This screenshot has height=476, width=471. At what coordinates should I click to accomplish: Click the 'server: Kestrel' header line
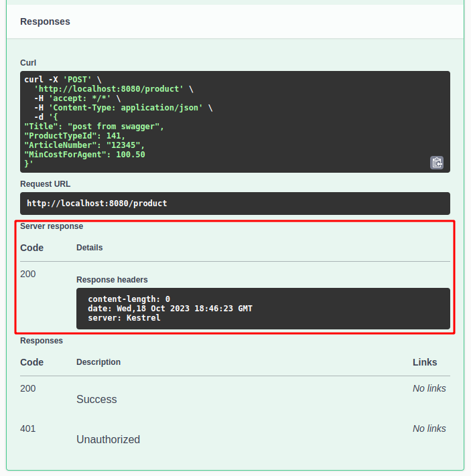pyautogui.click(x=124, y=318)
